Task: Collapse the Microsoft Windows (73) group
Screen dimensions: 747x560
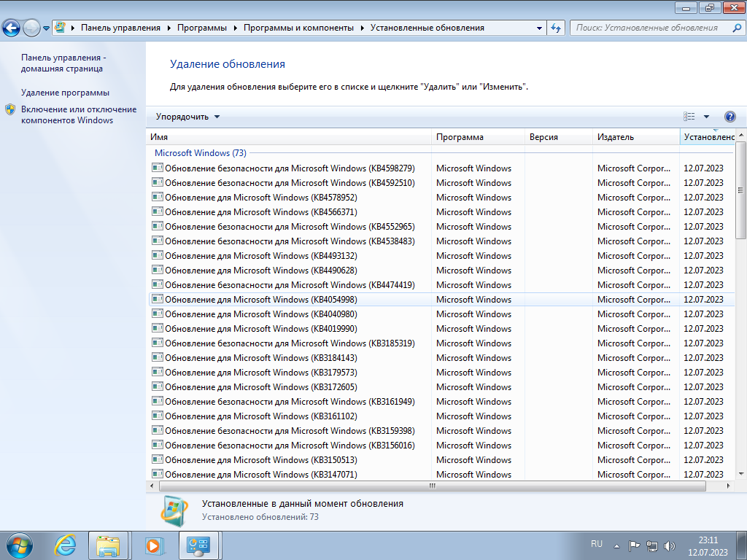Action: pos(200,153)
